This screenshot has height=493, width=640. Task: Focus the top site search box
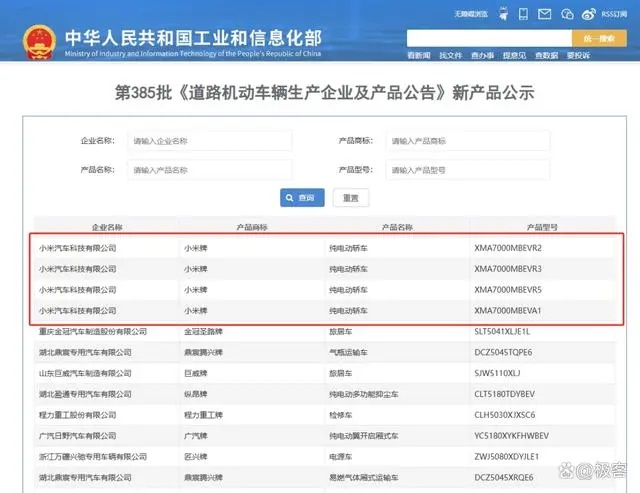488,37
